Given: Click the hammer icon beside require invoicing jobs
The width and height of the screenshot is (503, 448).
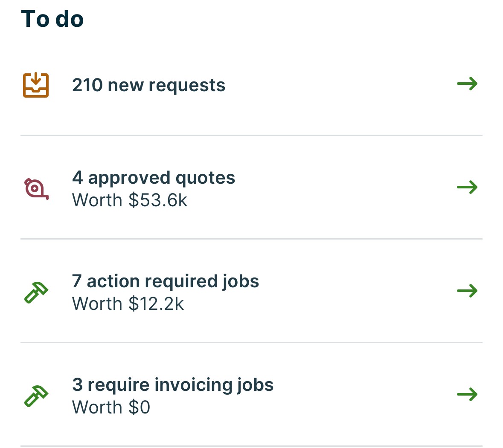Looking at the screenshot, I should (x=36, y=396).
